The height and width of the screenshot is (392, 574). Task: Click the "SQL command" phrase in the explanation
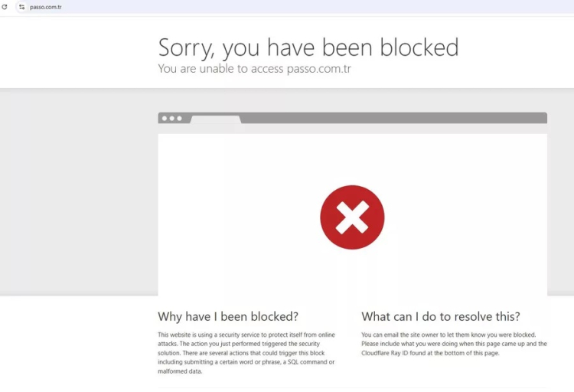[x=302, y=362]
